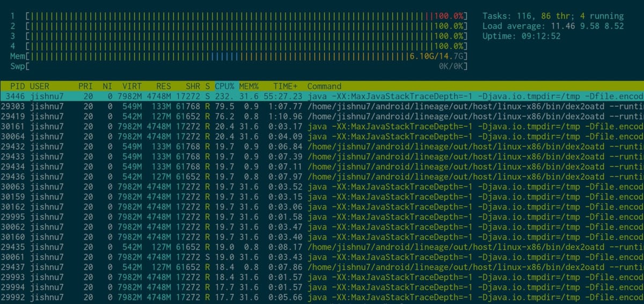Click the CPU 2 usage meter

click(239, 26)
